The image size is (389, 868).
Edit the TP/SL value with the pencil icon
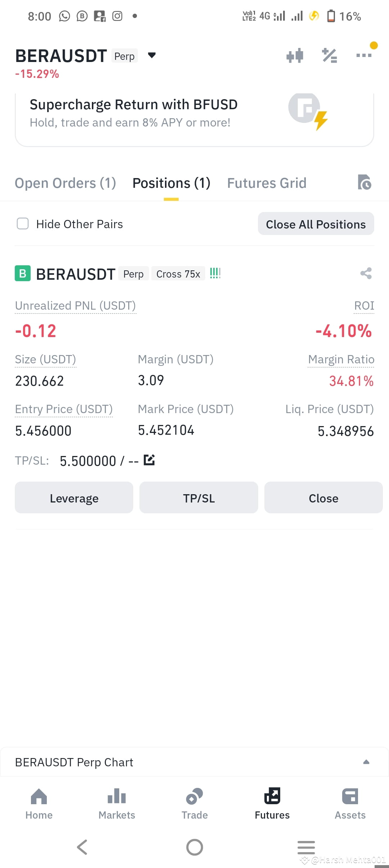149,460
